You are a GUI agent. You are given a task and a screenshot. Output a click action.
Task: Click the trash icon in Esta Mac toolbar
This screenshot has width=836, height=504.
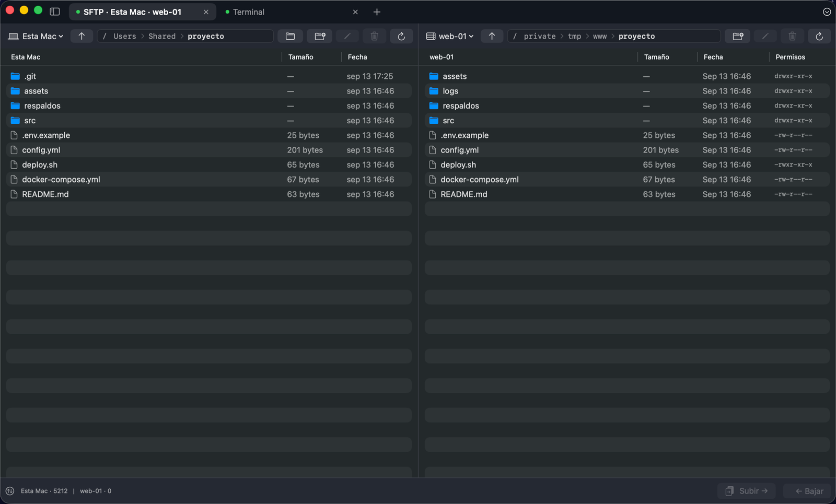click(x=374, y=36)
